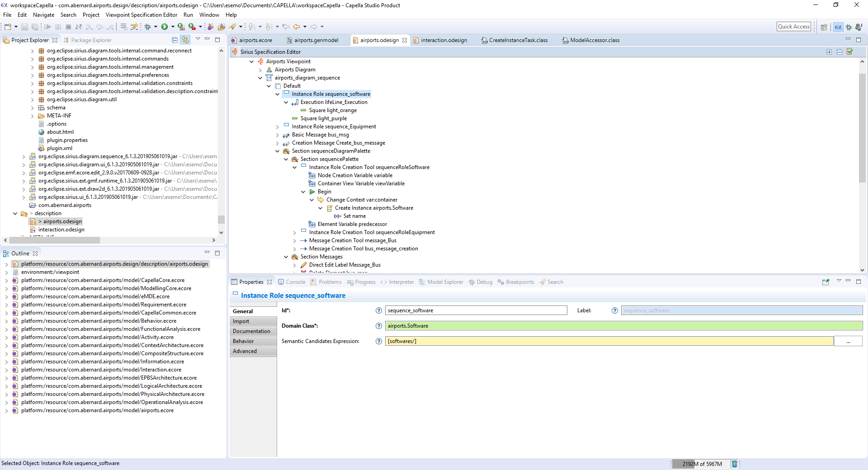The width and height of the screenshot is (868, 470).
Task: Click the Validate icon in the Sirius editor header
Action: [850, 52]
